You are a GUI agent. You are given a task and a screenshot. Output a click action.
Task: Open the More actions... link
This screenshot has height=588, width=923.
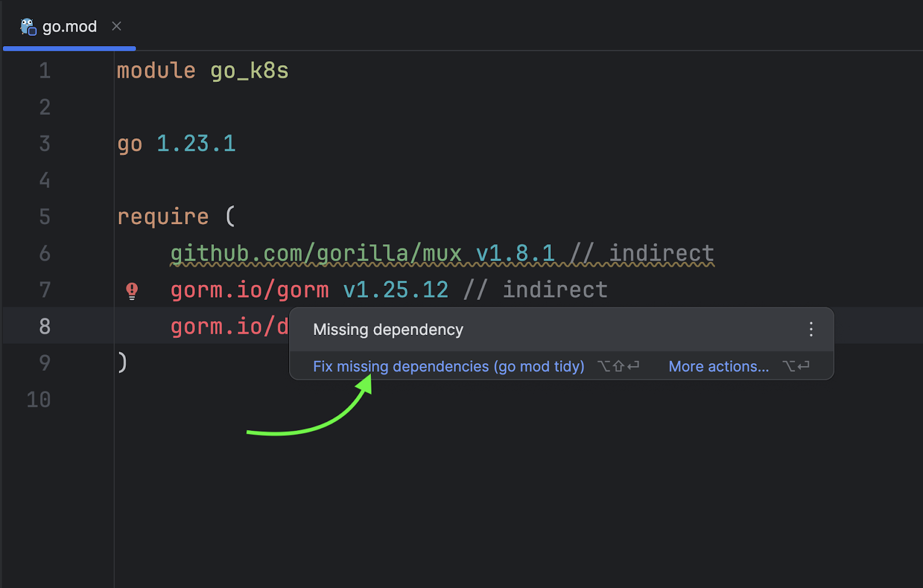718,367
